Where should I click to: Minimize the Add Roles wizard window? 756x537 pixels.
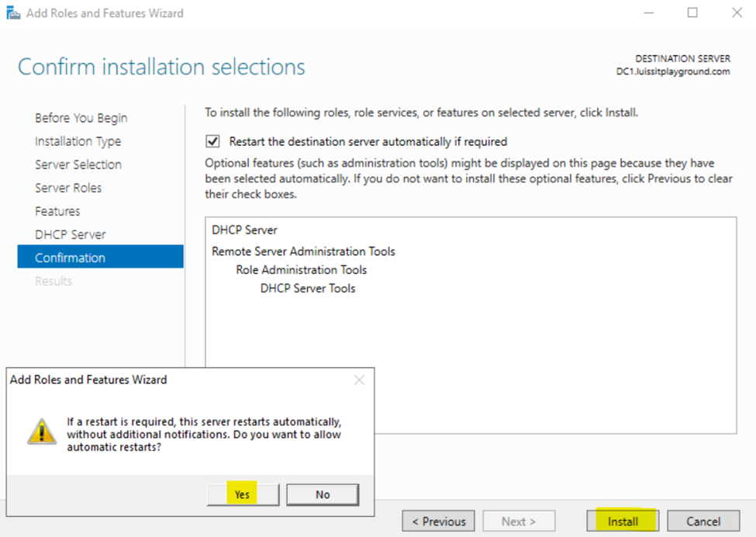[x=649, y=12]
